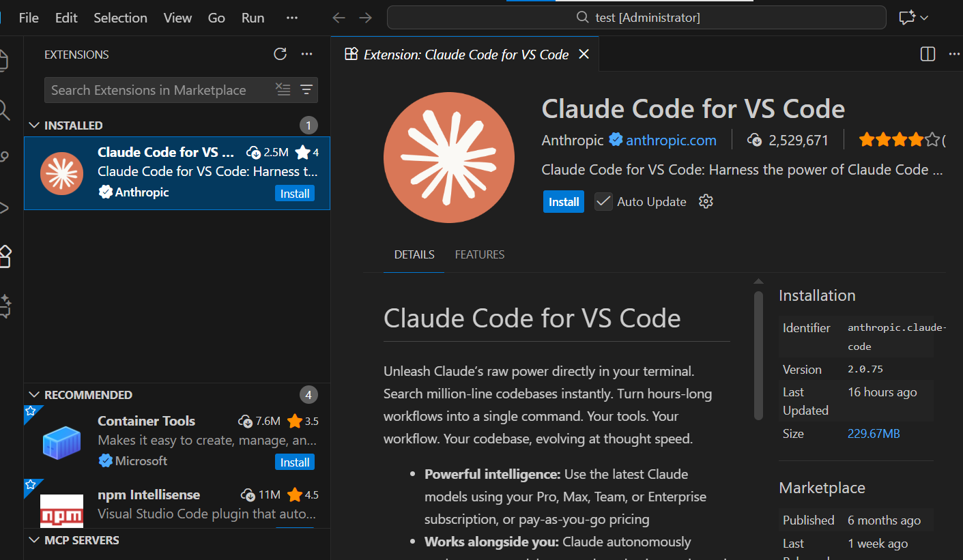Open the Go menu
This screenshot has height=560, width=963.
pyautogui.click(x=216, y=18)
